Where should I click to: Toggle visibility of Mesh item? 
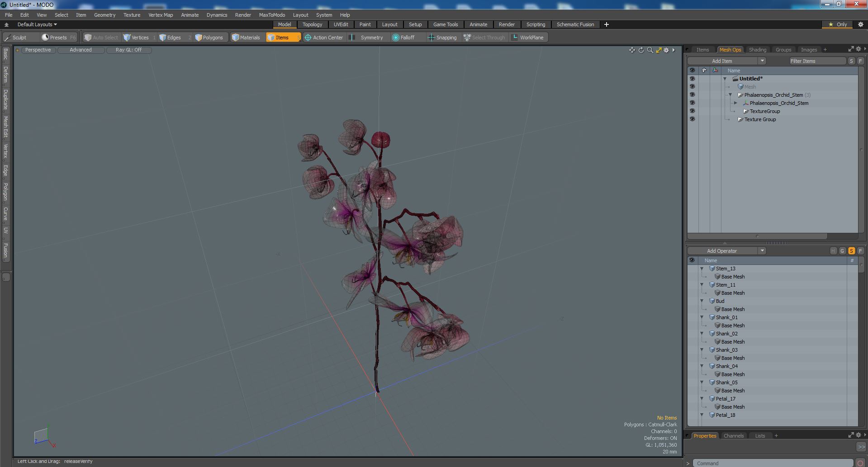pyautogui.click(x=692, y=87)
